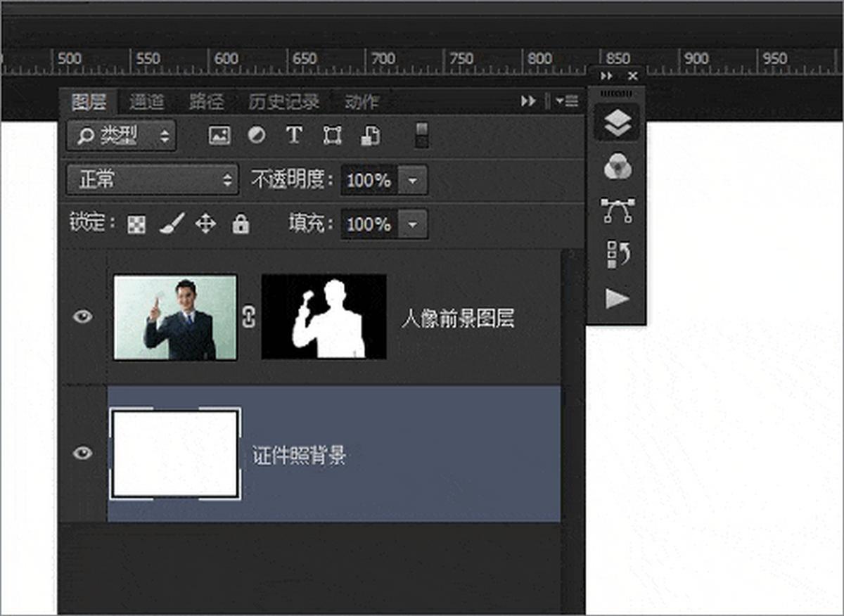
Task: Hide the 人像前景图层 layer
Action: (x=82, y=316)
